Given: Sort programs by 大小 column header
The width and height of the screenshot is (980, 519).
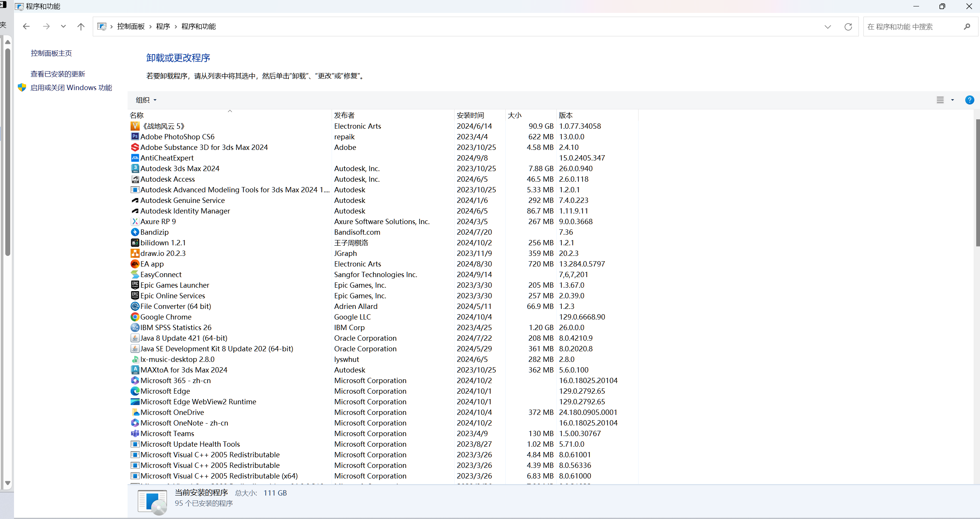Looking at the screenshot, I should [514, 115].
